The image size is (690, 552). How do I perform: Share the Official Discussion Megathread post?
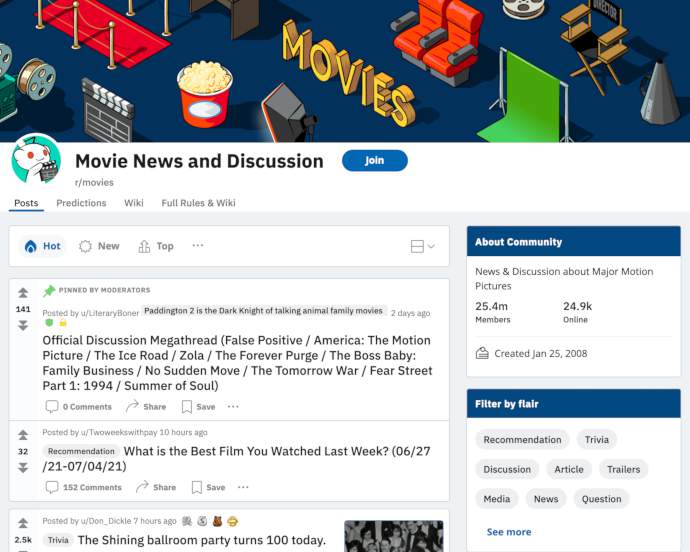[146, 406]
